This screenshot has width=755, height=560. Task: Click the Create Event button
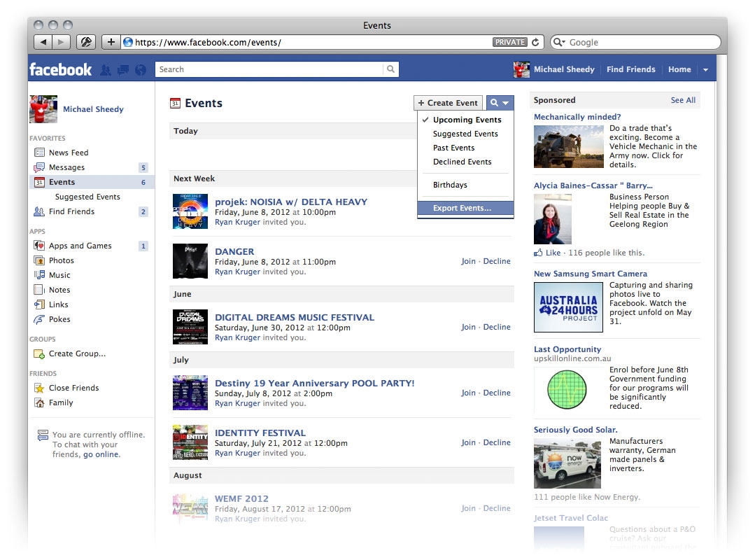(448, 103)
